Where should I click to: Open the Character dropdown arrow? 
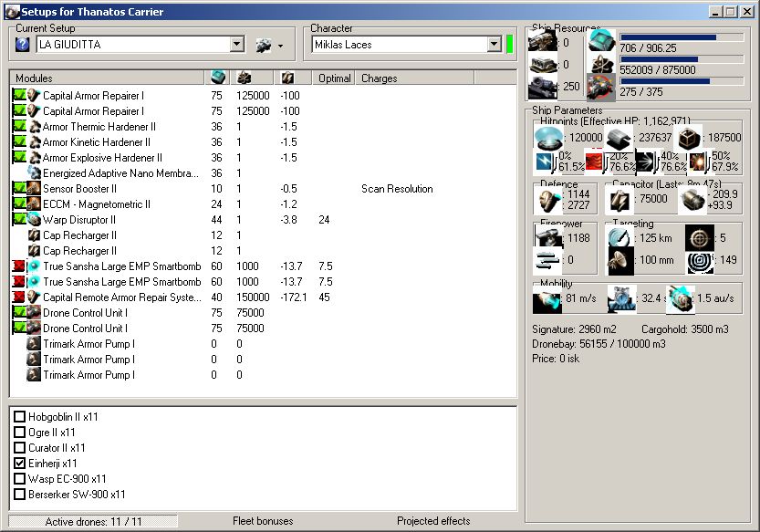(x=494, y=45)
